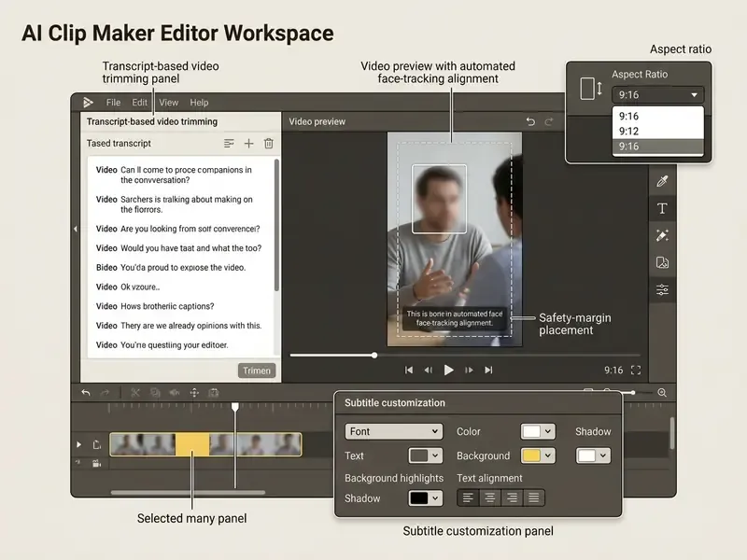Viewport: 747px width, 560px height.
Task: Click the video preview progress slider handle
Action: pos(374,356)
